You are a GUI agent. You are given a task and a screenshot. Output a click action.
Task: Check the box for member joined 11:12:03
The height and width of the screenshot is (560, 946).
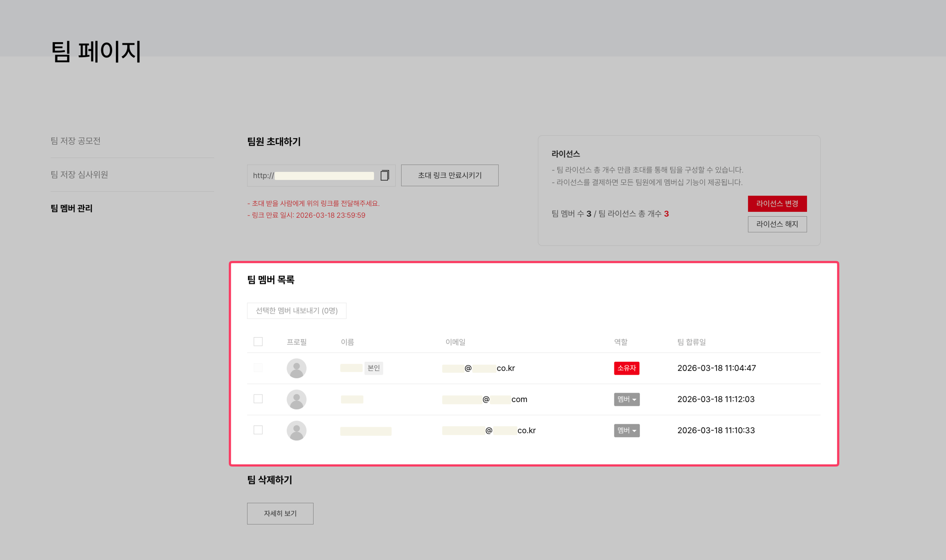(258, 399)
